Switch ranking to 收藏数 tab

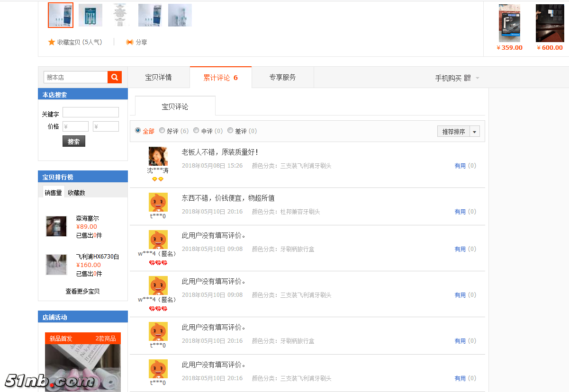pos(76,193)
